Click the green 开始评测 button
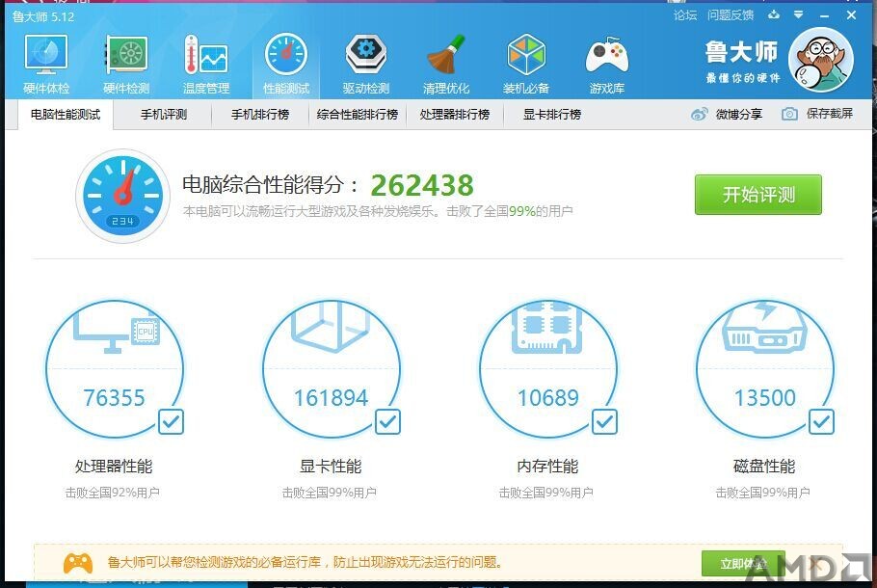This screenshot has width=877, height=588. (x=758, y=195)
